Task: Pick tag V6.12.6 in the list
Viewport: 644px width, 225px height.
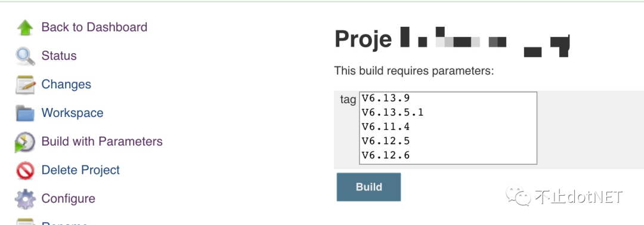Action: click(448, 155)
